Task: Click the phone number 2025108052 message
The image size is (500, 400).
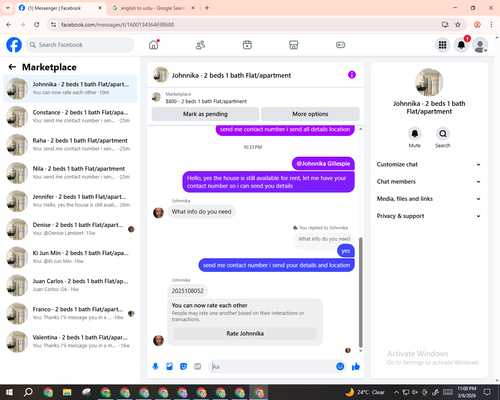Action: [x=187, y=291]
